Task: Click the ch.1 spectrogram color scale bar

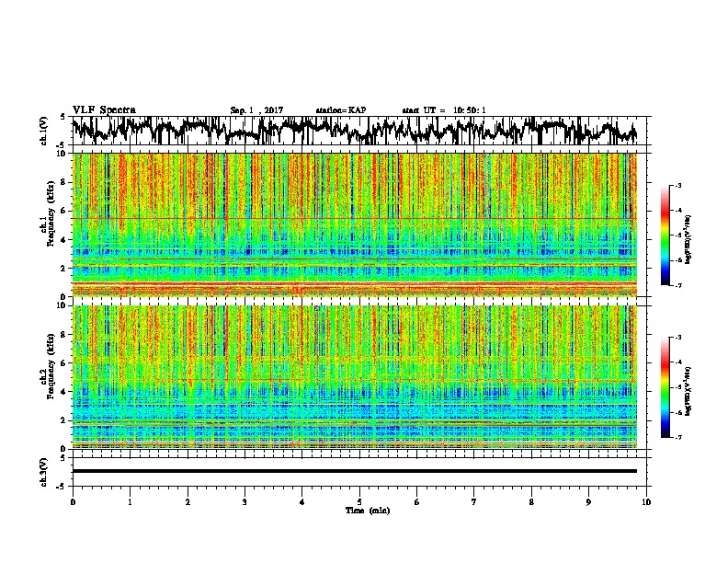Action: point(665,236)
